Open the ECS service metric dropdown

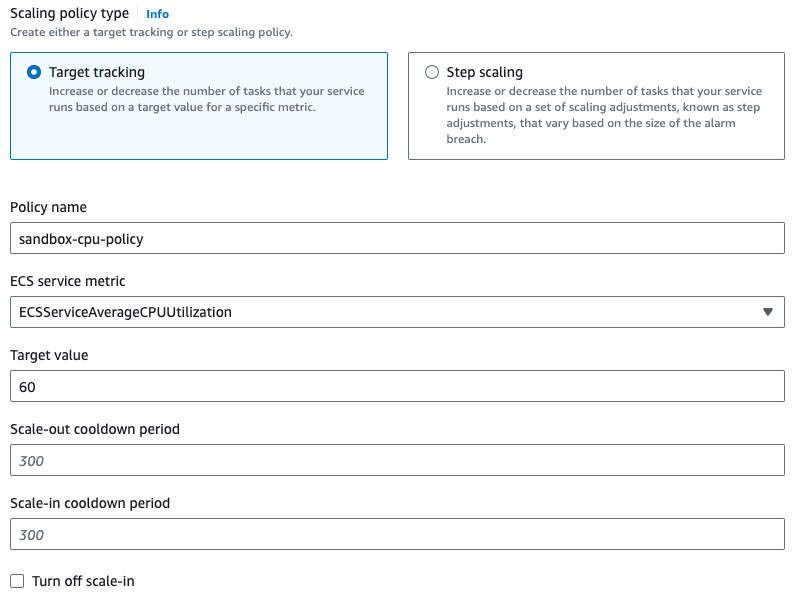pyautogui.click(x=397, y=312)
